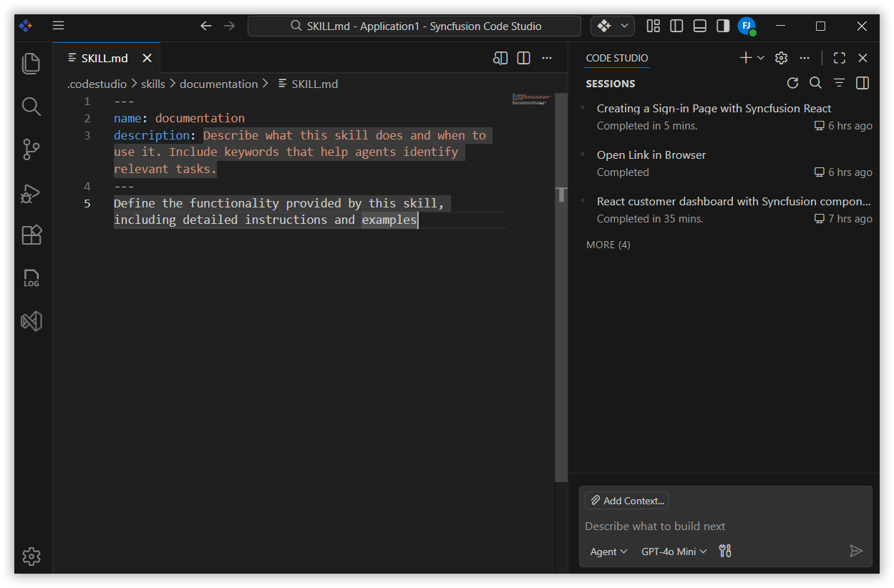Open the Log view in activity bar
This screenshot has width=894, height=588.
click(31, 278)
